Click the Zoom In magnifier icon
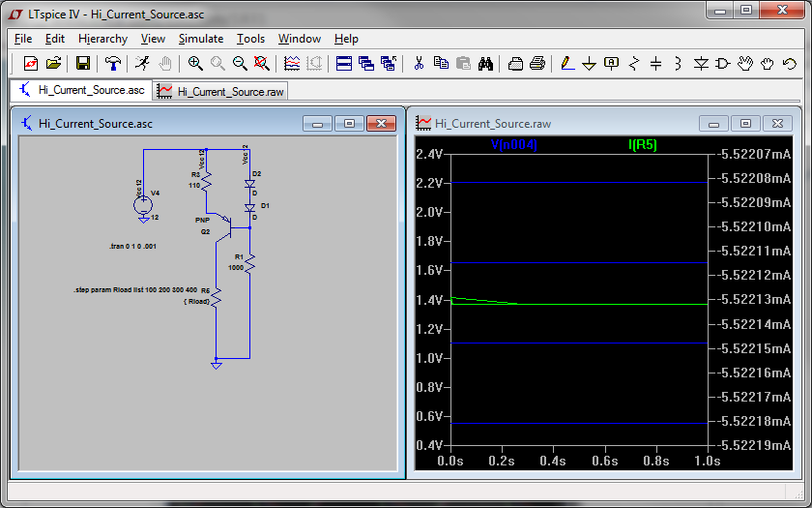The height and width of the screenshot is (508, 812). click(x=195, y=64)
